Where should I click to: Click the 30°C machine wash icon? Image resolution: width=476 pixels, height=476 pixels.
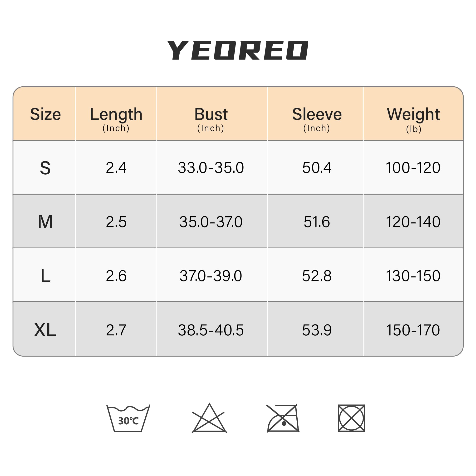click(128, 419)
